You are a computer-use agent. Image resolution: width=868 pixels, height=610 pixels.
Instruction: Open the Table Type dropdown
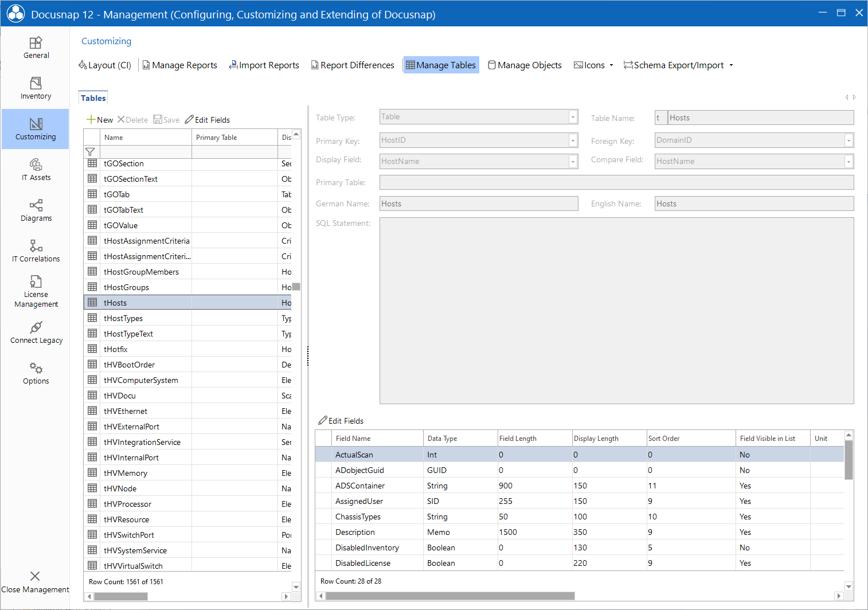[x=573, y=117]
